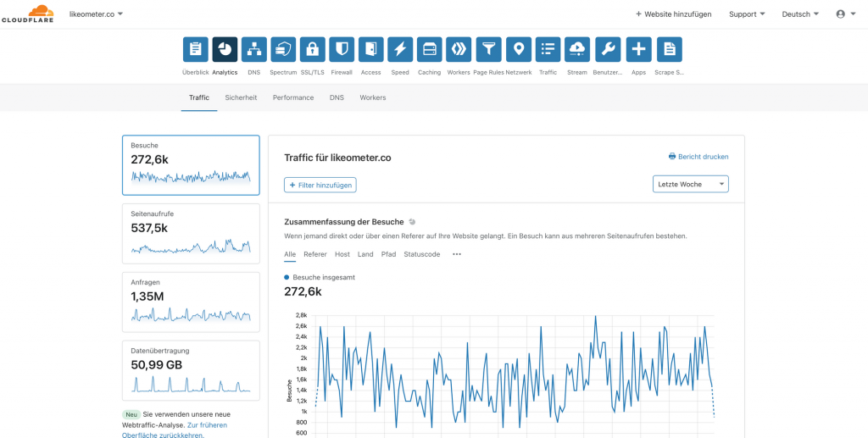Switch to the Performance sub-tab
Screen dimensions: 868x438
(x=293, y=97)
